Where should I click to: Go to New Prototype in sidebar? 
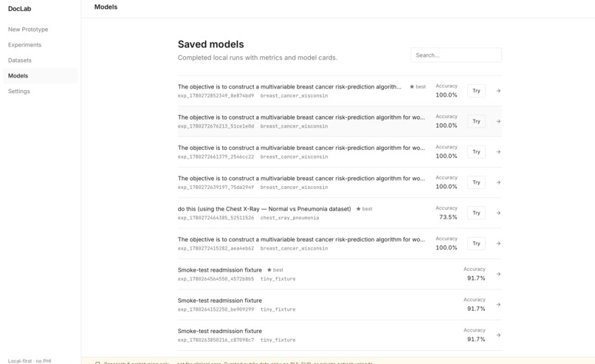(28, 30)
